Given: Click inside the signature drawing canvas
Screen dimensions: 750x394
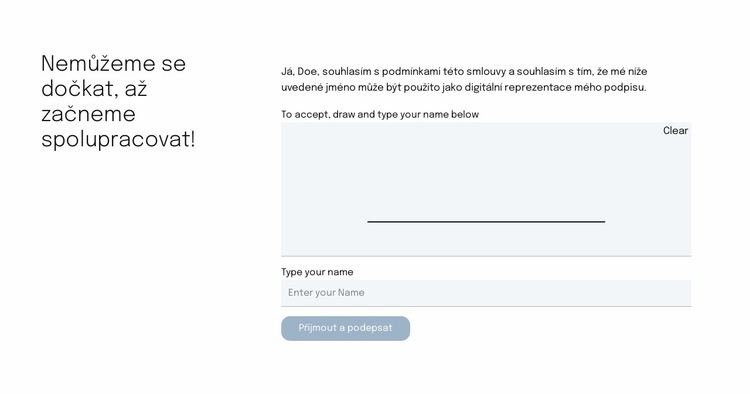Looking at the screenshot, I should (486, 189).
